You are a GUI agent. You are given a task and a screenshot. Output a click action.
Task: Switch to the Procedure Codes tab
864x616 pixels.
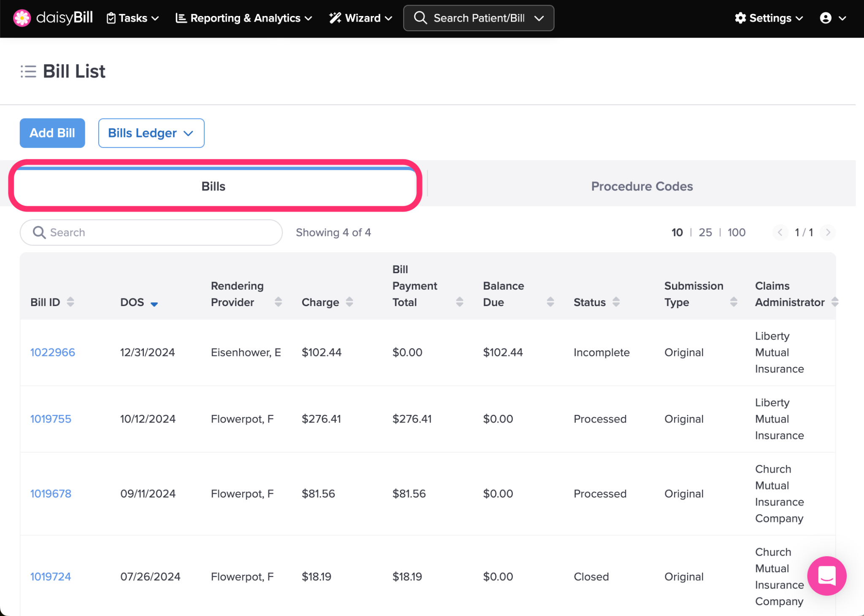coord(641,186)
